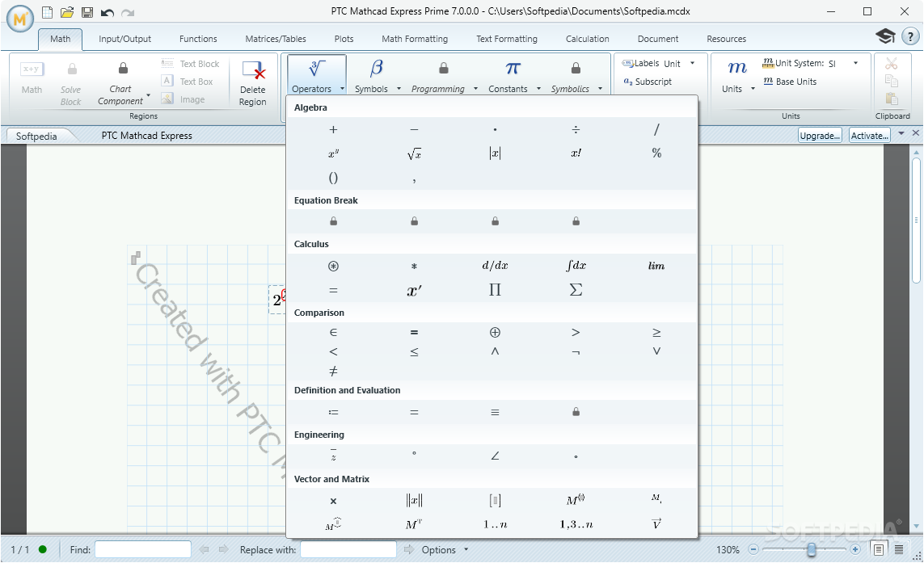Switch to draft view in status bar
The width and height of the screenshot is (924, 563).
[x=899, y=549]
